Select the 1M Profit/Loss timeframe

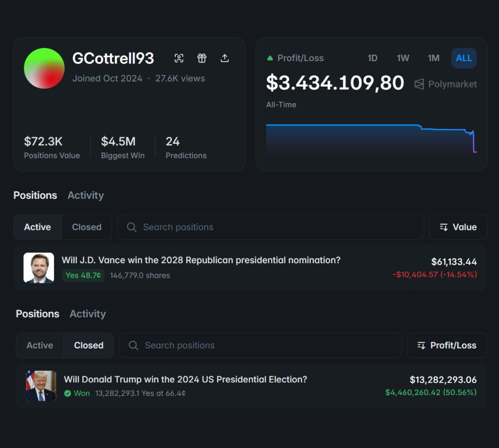[x=433, y=58]
